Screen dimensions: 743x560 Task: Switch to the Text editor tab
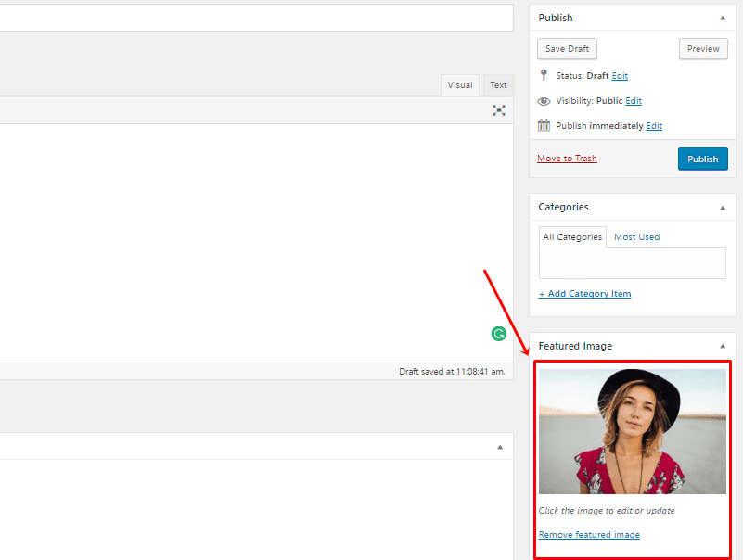tap(498, 85)
